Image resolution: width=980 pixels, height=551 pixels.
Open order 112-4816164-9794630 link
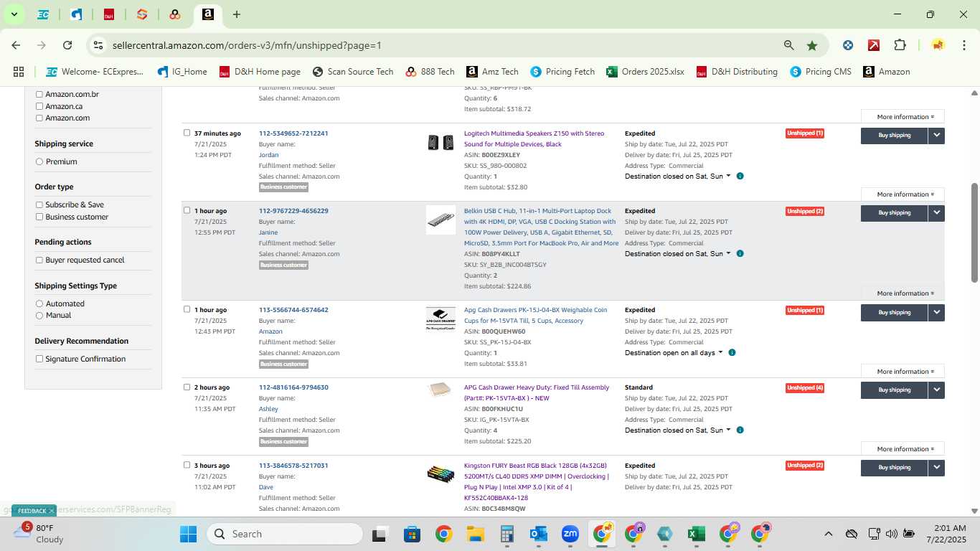[293, 387]
